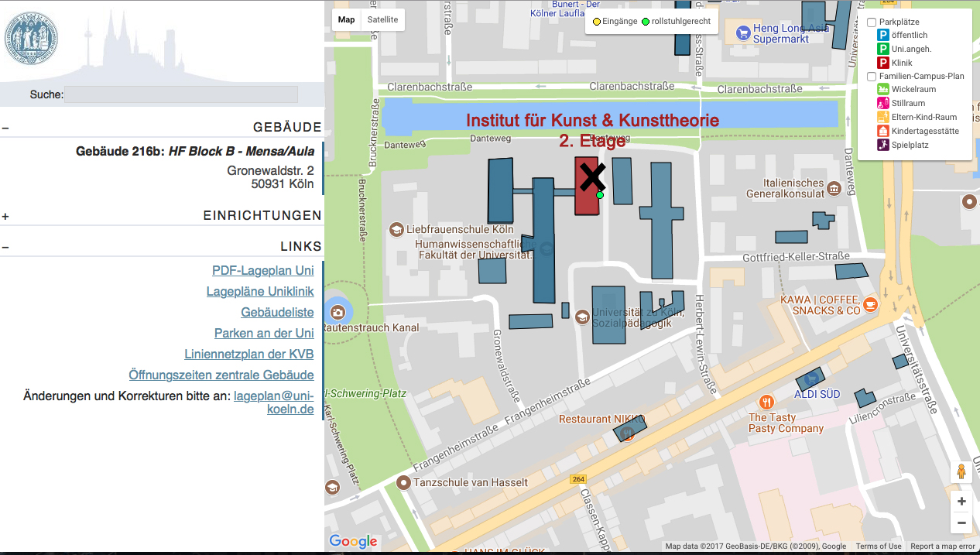The width and height of the screenshot is (980, 555).
Task: Open the Heng Long Asia Supermarkt cart marker
Action: [742, 32]
